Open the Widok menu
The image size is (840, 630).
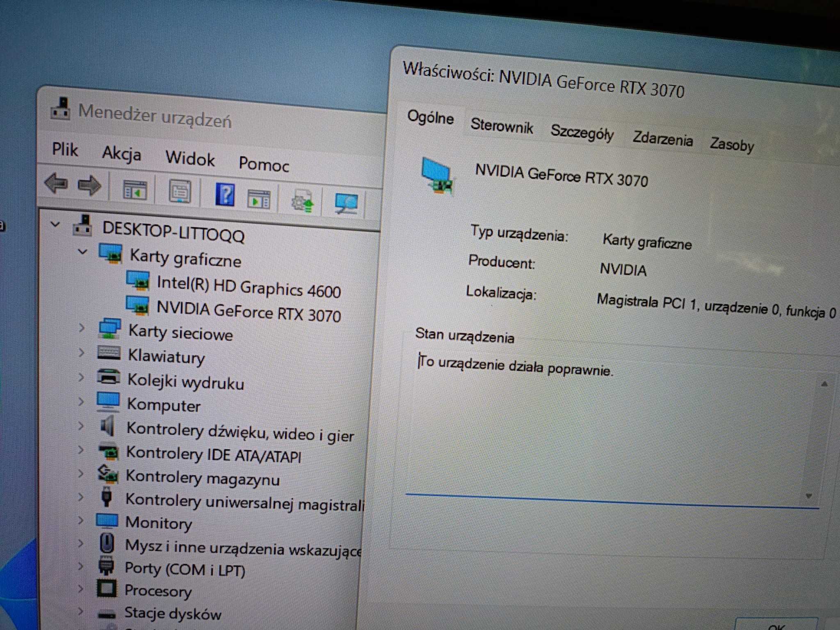(x=190, y=158)
